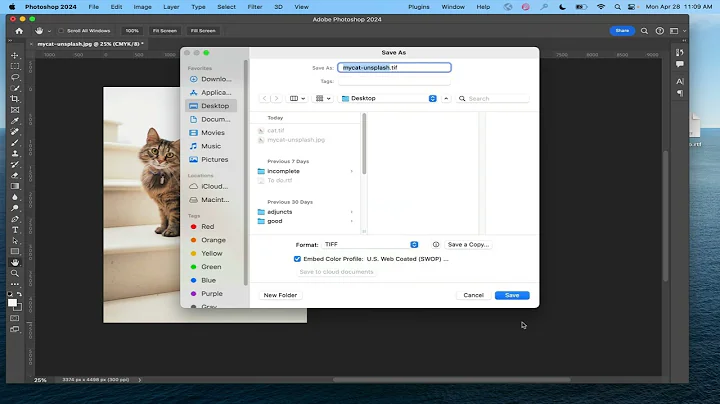Select the Pen tool
This screenshot has height=404, width=720.
(x=15, y=219)
